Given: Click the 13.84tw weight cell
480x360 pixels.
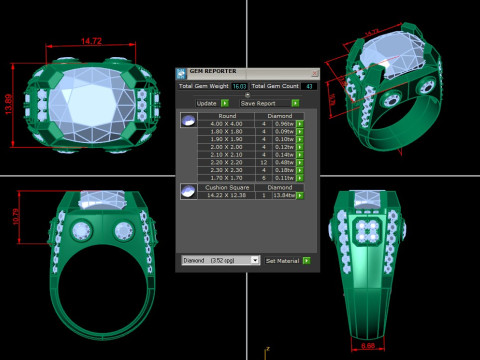Looking at the screenshot, I should point(284,195).
